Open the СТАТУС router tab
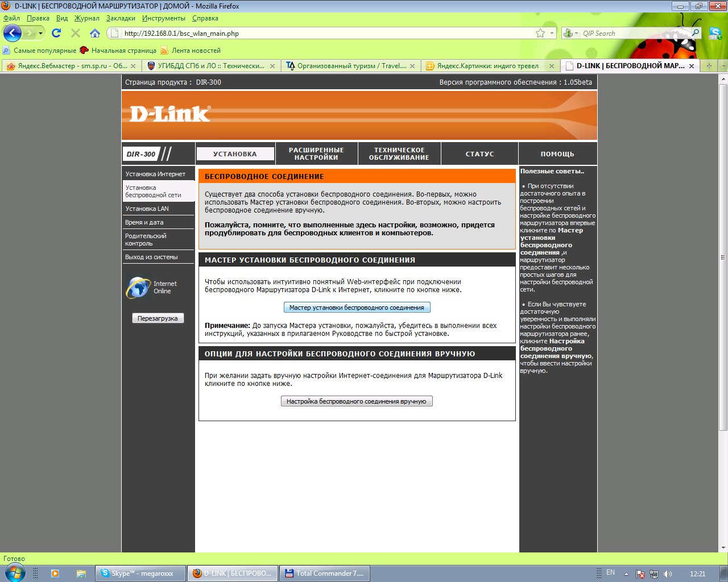 click(480, 154)
